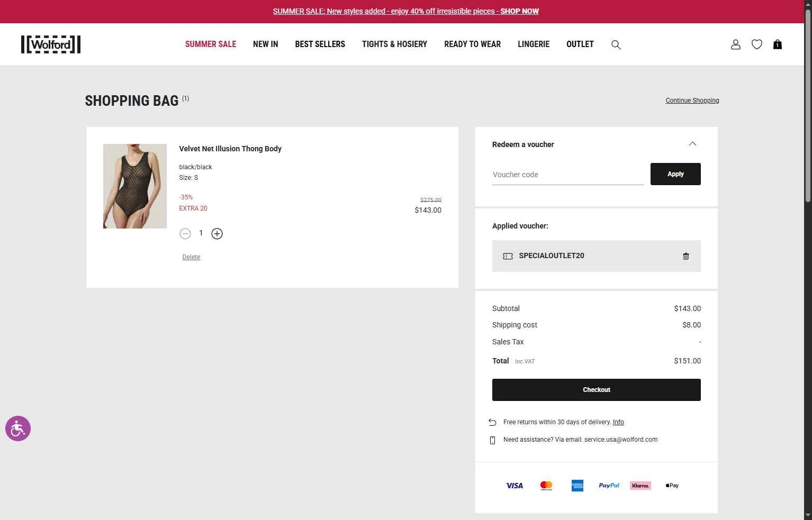Image resolution: width=812 pixels, height=520 pixels.
Task: Click the black/black color text
Action: click(x=195, y=167)
